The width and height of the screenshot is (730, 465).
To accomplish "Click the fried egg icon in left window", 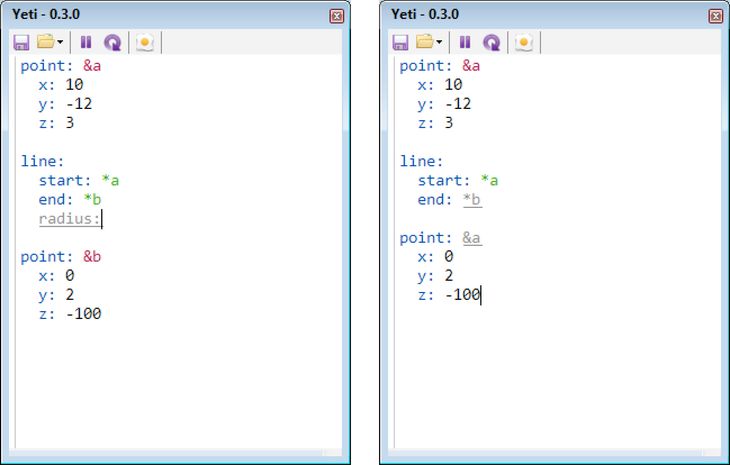I will pyautogui.click(x=145, y=42).
